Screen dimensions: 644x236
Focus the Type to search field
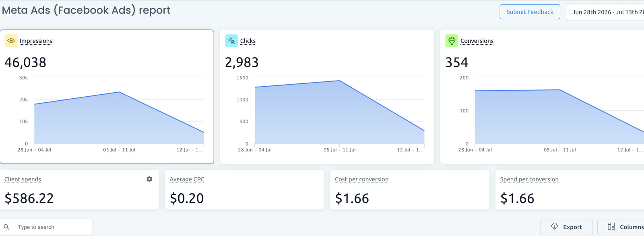click(46, 227)
